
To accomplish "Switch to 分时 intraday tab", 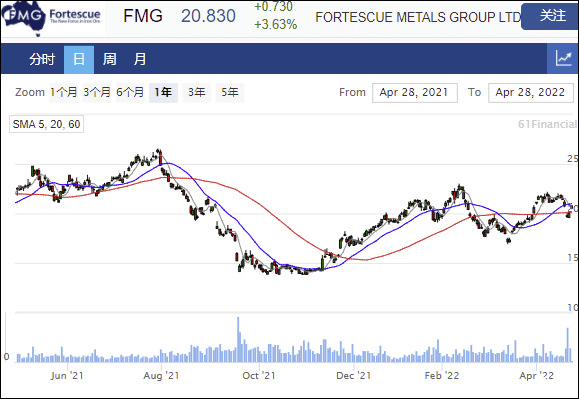I will [42, 59].
